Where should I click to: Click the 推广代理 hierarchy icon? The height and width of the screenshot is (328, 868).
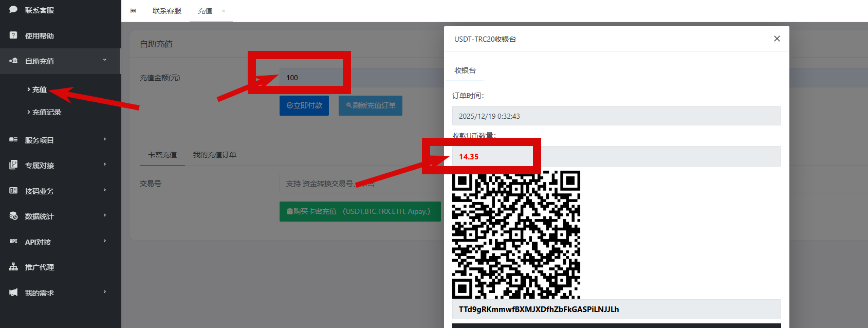[x=13, y=267]
